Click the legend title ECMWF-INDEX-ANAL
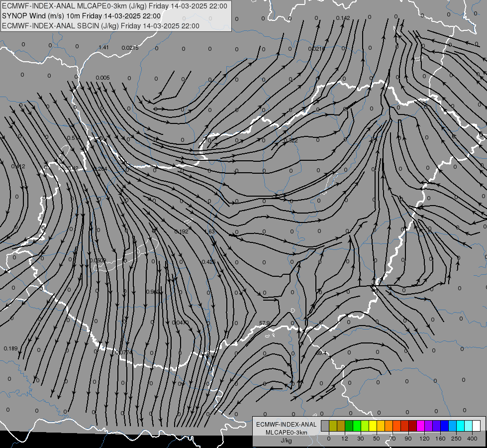Image resolution: width=487 pixels, height=448 pixels. pyautogui.click(x=287, y=425)
